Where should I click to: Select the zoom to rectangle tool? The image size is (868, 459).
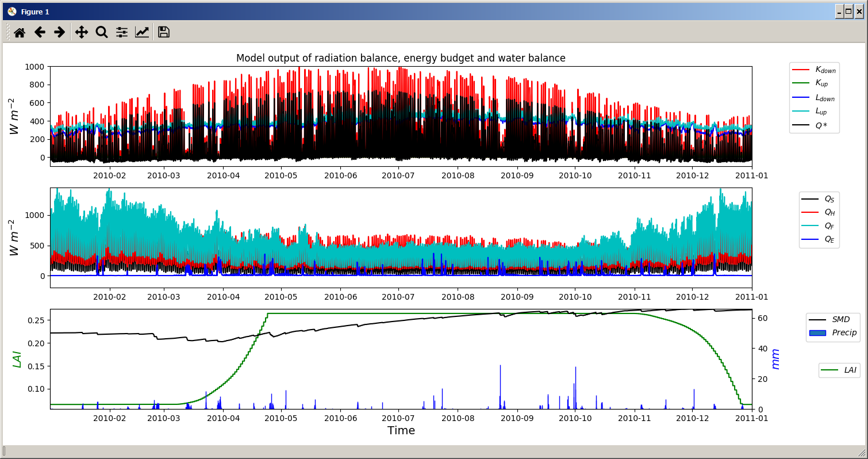click(x=102, y=32)
